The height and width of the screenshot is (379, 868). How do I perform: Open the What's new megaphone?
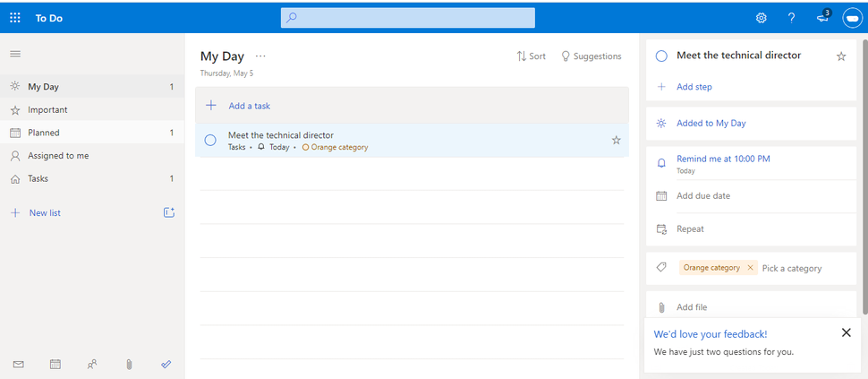(x=822, y=18)
